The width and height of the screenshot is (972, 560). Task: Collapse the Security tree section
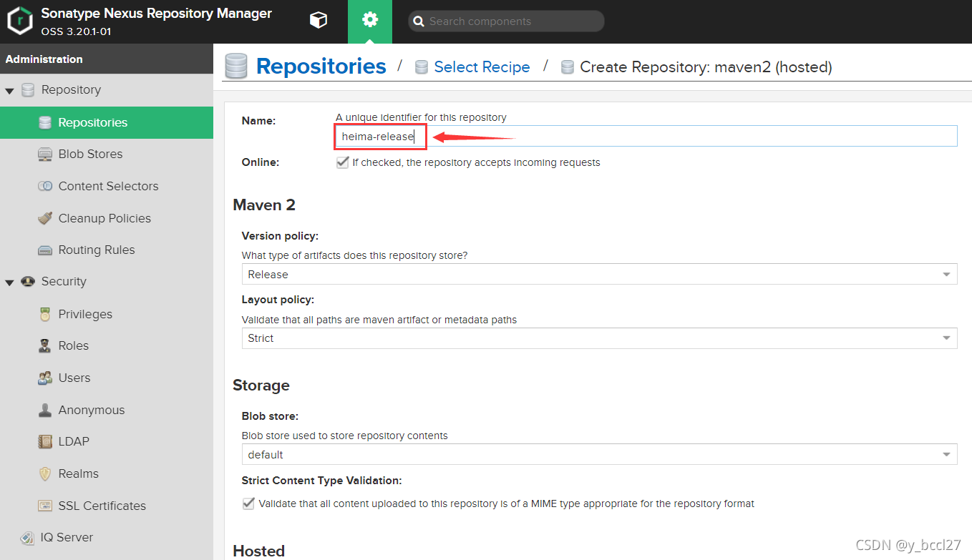(x=10, y=283)
